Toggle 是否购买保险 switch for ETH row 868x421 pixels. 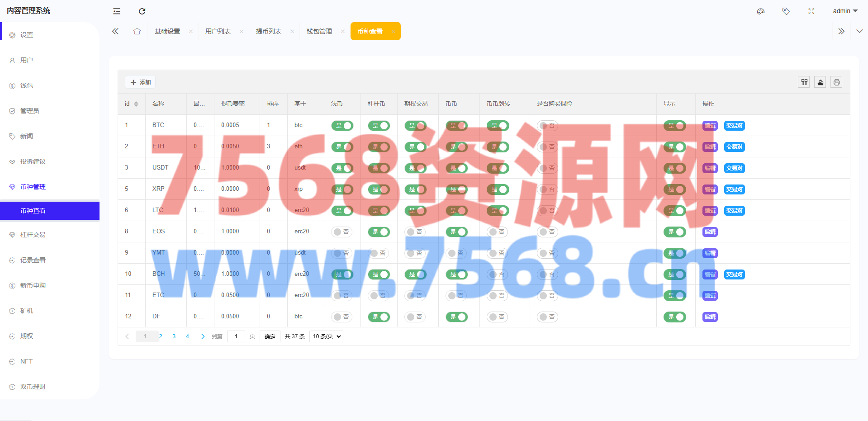click(547, 147)
